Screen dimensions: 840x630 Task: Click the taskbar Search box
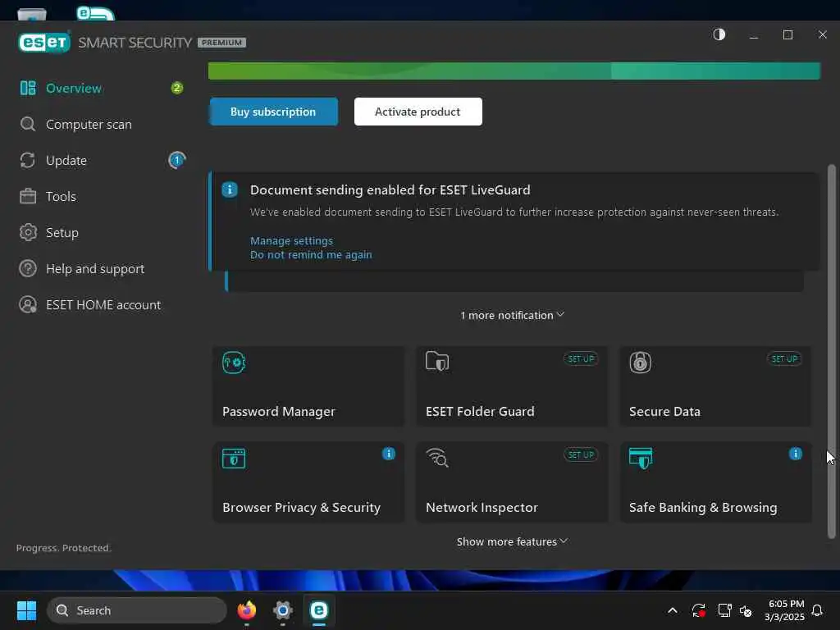tap(137, 610)
